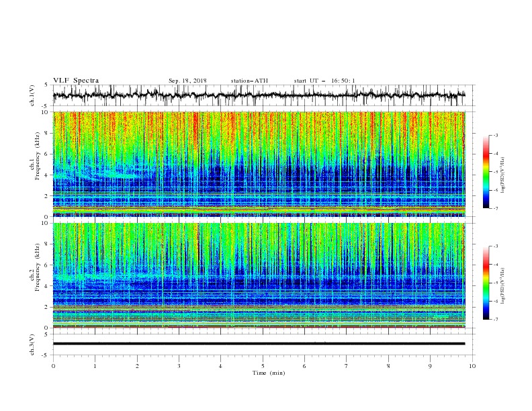Image resolution: width=532 pixels, height=411 pixels.
Task: Select the date text "Sep. 18, 2018"
Action: point(187,81)
